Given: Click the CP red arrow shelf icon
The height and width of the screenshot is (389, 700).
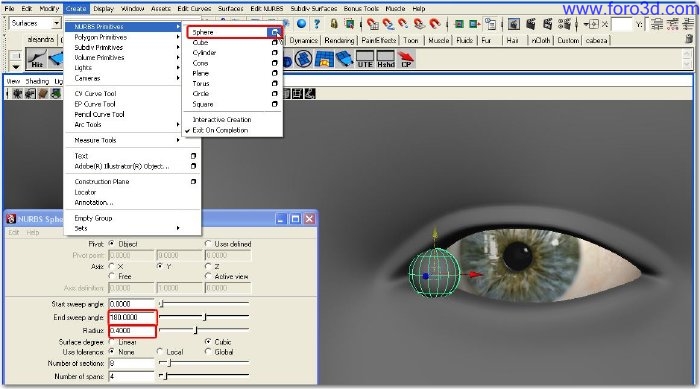Looking at the screenshot, I should coord(406,59).
